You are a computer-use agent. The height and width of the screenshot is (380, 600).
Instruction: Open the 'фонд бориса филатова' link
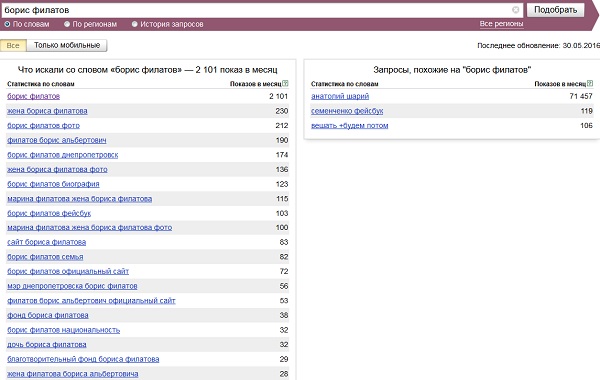point(48,315)
